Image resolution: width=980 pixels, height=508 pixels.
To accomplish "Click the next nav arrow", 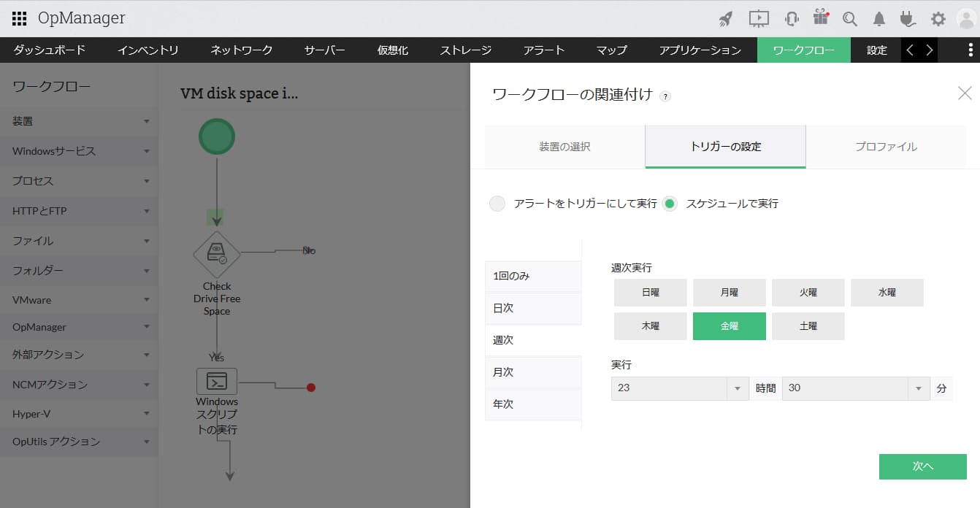I will pos(929,50).
